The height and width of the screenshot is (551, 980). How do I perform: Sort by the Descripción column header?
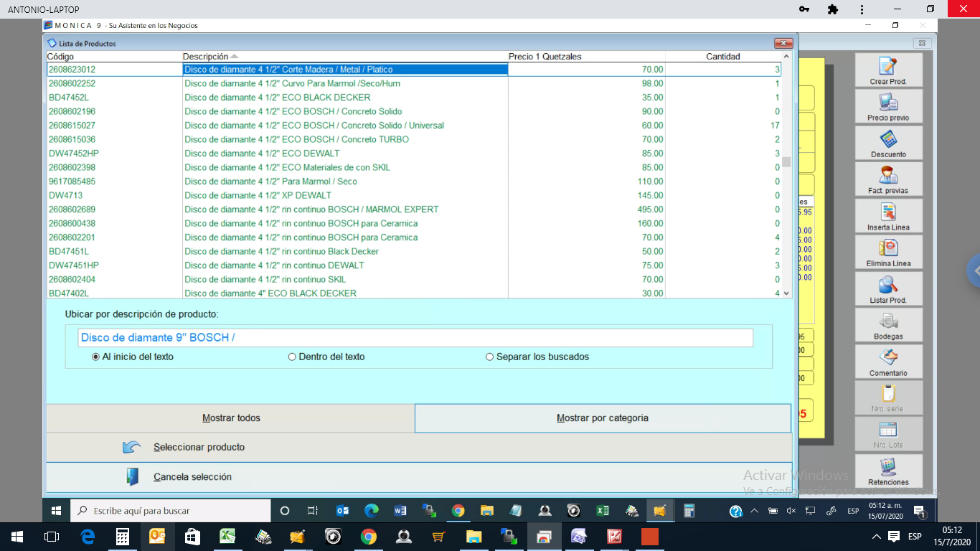[205, 56]
